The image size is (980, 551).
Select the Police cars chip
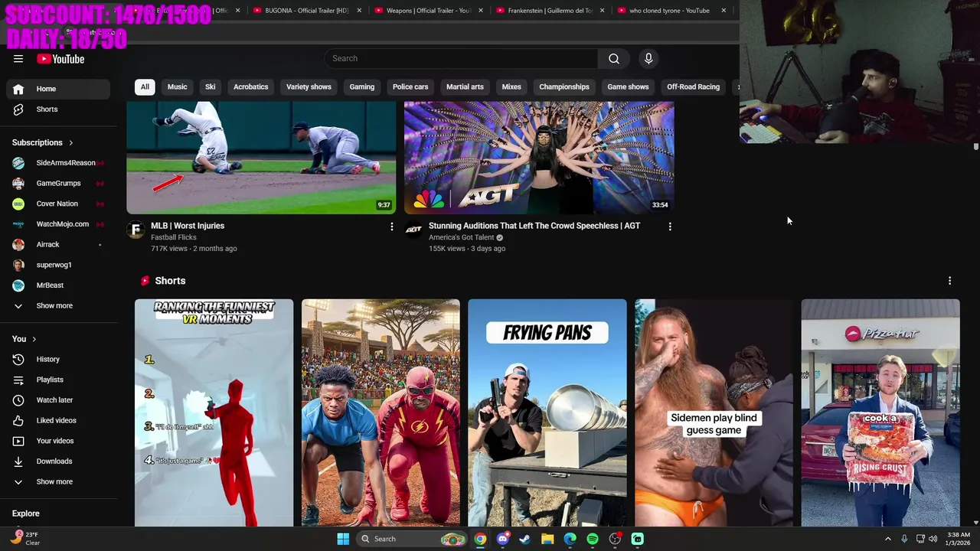pos(410,86)
